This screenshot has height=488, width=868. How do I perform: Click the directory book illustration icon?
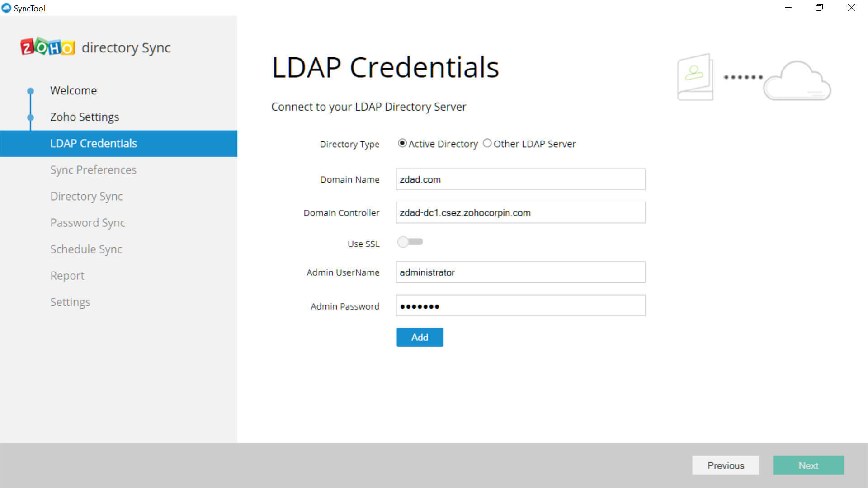(x=695, y=77)
